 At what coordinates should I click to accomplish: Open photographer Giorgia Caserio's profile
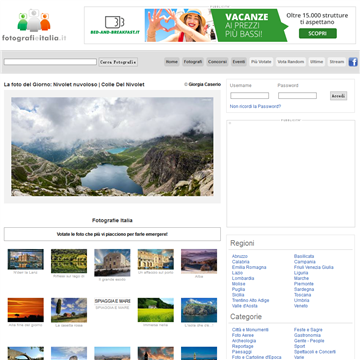coord(205,85)
